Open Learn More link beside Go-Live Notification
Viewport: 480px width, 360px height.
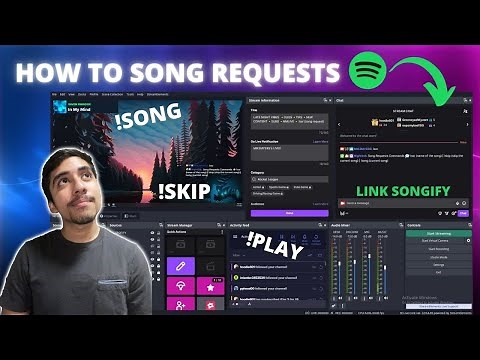(320, 142)
